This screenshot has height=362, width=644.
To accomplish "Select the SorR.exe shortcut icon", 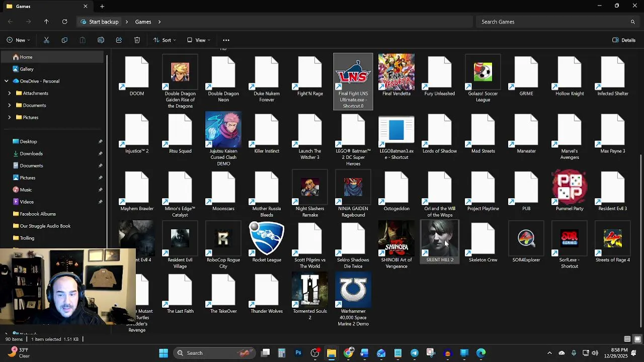I will click(x=570, y=239).
